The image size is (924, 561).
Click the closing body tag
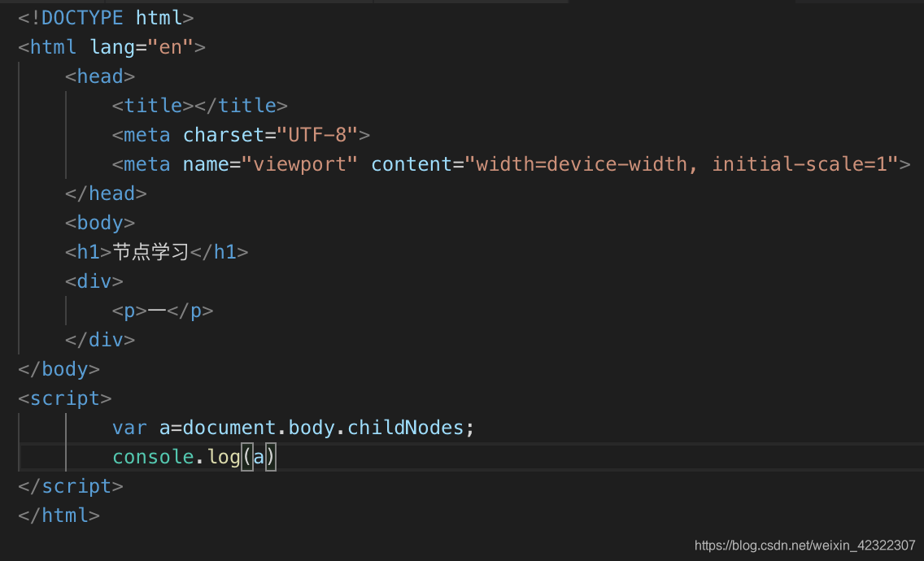pos(58,368)
